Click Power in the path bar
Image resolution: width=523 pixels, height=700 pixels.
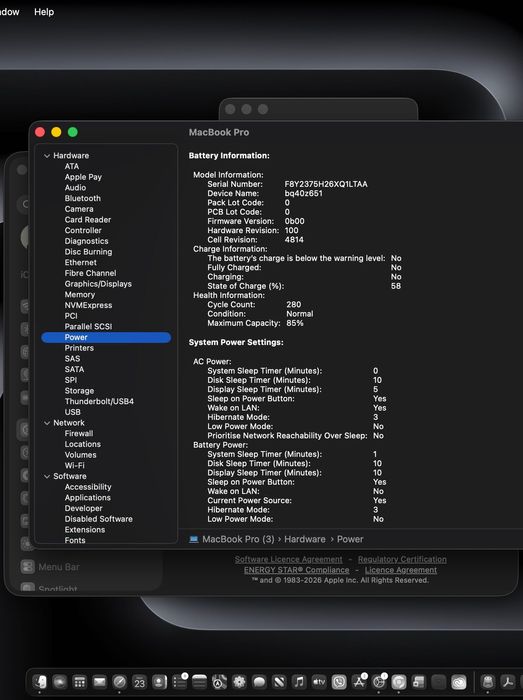click(x=350, y=539)
